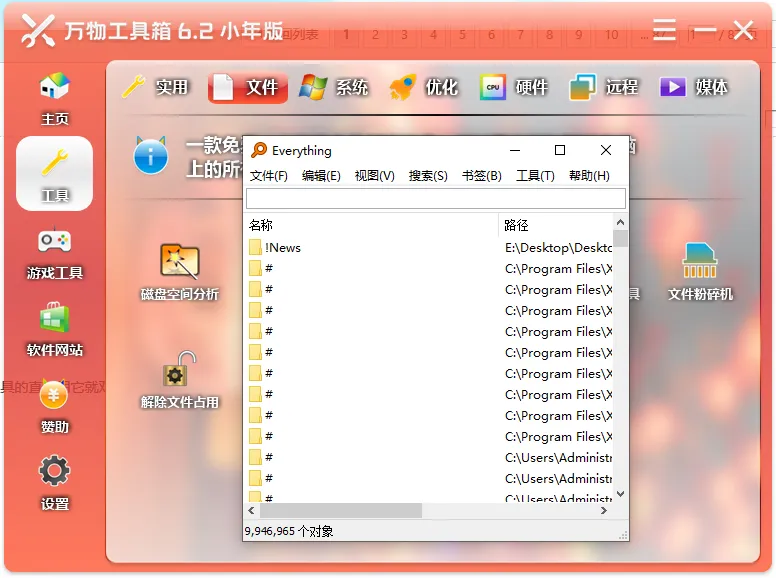Image resolution: width=776 pixels, height=578 pixels.
Task: Click the vertical scrollbar up arrow
Action: coord(621,222)
